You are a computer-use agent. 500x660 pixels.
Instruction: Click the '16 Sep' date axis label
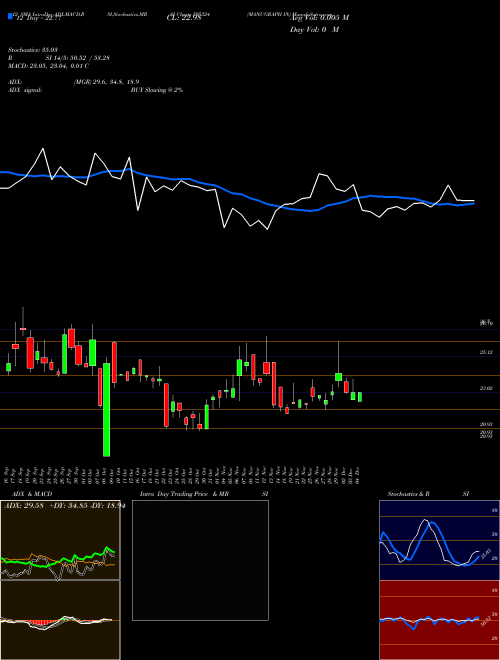8,474
